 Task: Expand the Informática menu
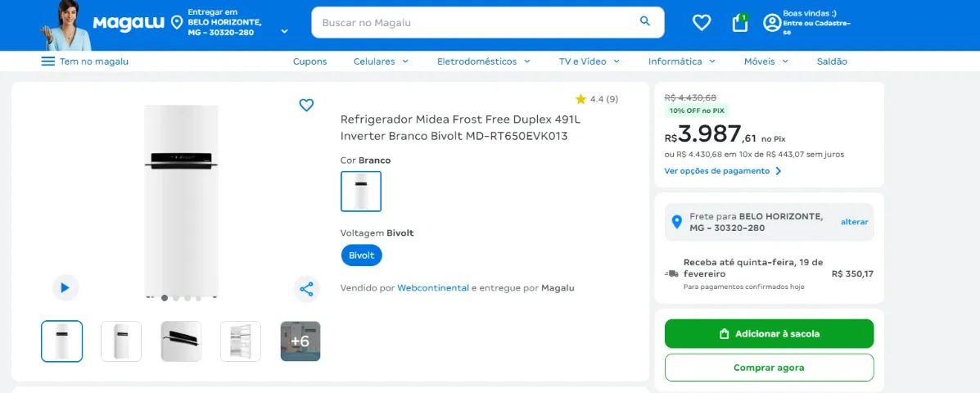coord(681,61)
